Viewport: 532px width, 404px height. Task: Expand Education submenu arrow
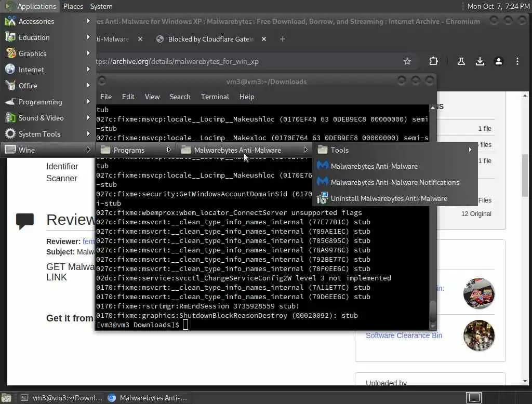(88, 37)
